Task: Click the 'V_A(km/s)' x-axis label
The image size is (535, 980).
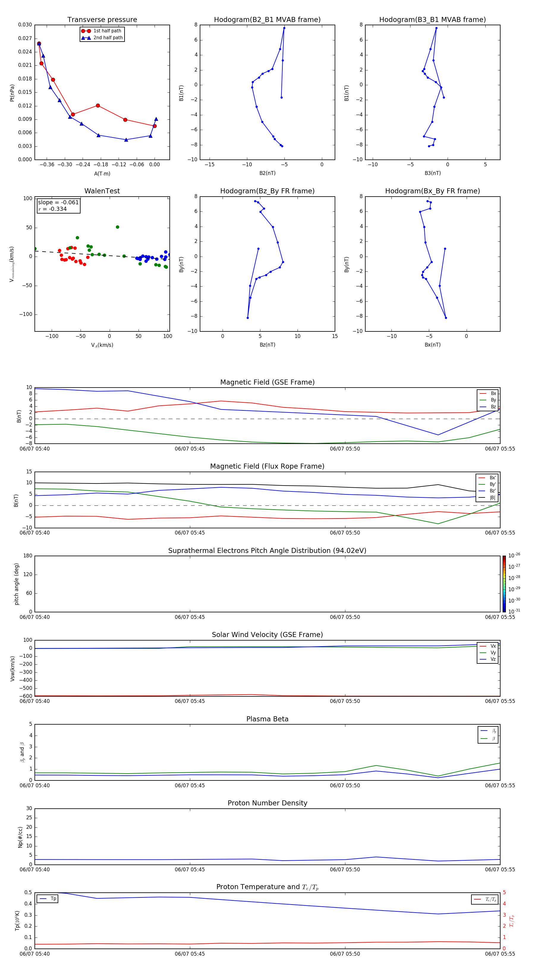Action: (102, 345)
